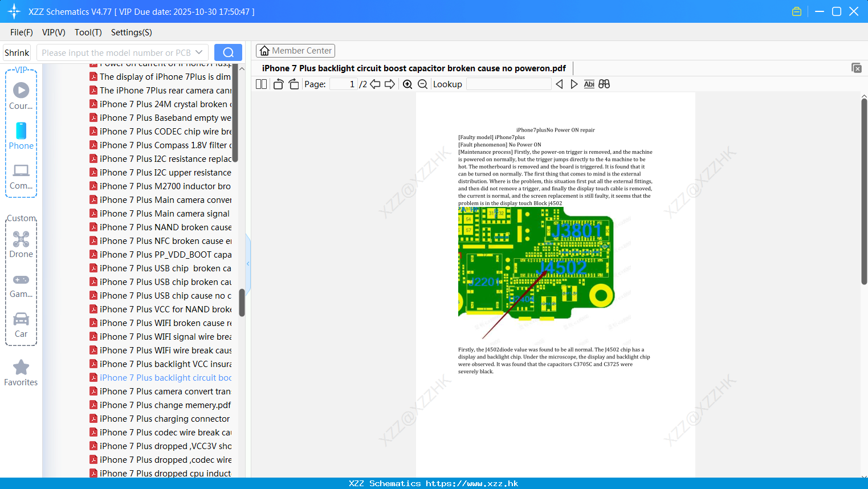This screenshot has width=868, height=489.
Task: Open iPhone 7 Plus Main camera signal file
Action: pyautogui.click(x=160, y=214)
